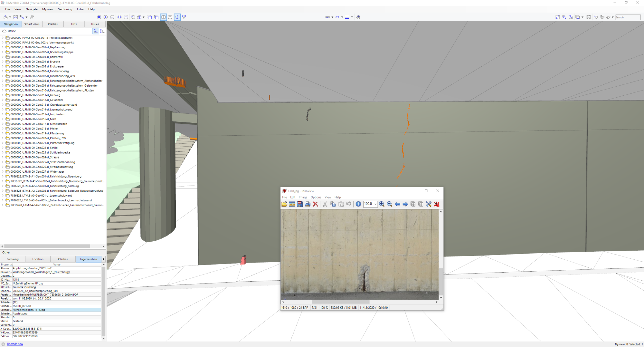Switch to the Smart views tab
The width and height of the screenshot is (644, 347).
coord(32,24)
